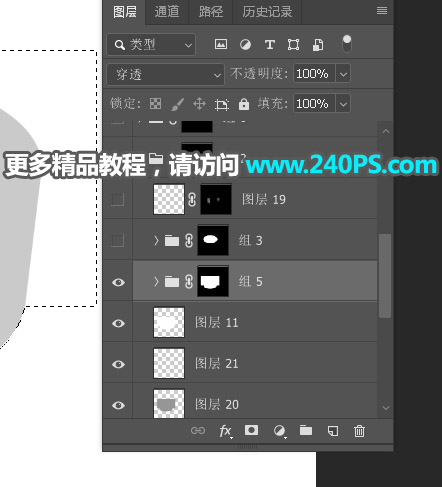This screenshot has width=442, height=487.
Task: Create a new layer icon
Action: [x=333, y=431]
